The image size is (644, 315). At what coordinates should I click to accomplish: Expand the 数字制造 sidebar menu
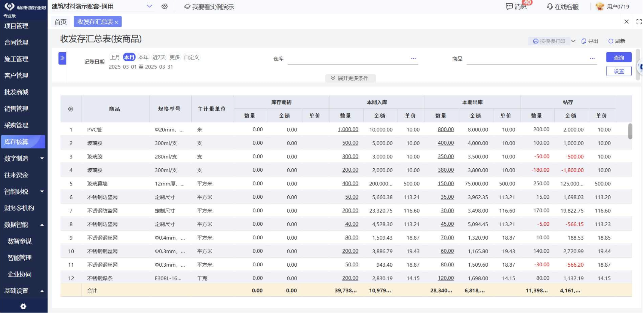(x=23, y=159)
